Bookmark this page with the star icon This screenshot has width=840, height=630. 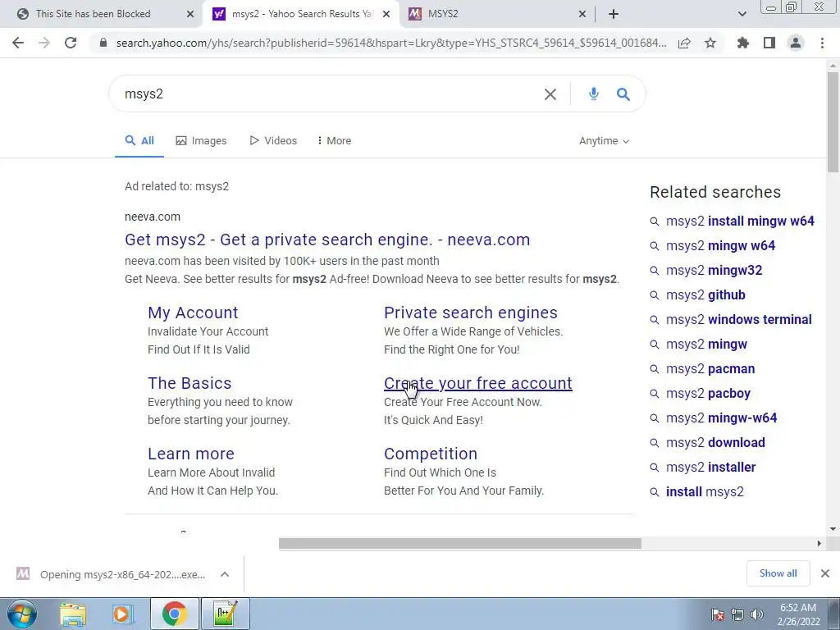(x=710, y=43)
